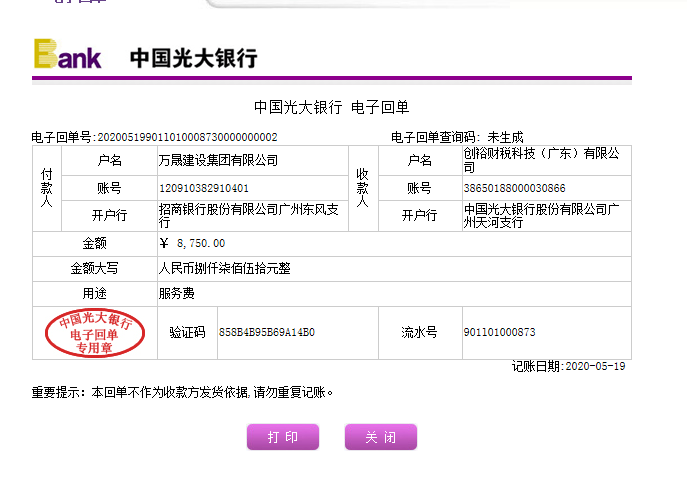Select serial number 901101000873
The image size is (687, 491).
tap(499, 332)
